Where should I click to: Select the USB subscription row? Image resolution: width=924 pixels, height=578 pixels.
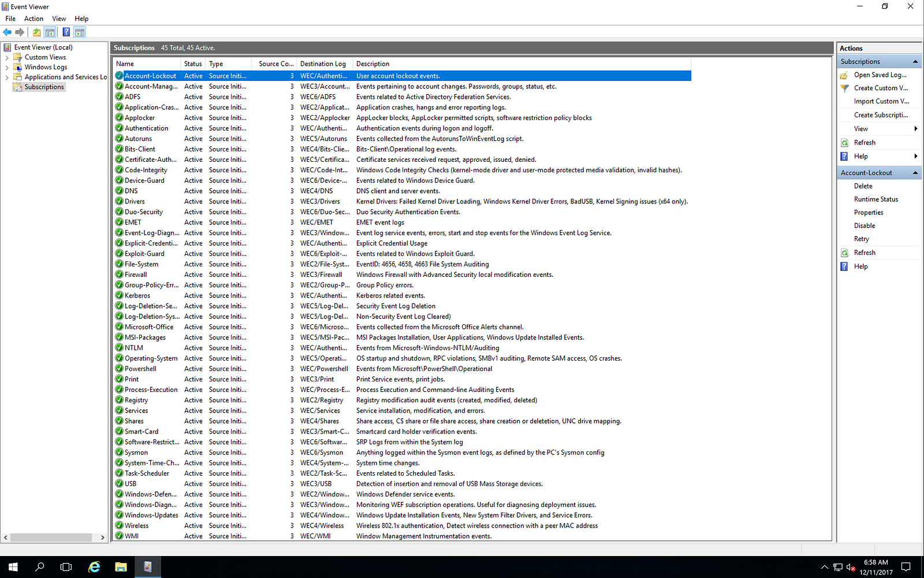(402, 484)
